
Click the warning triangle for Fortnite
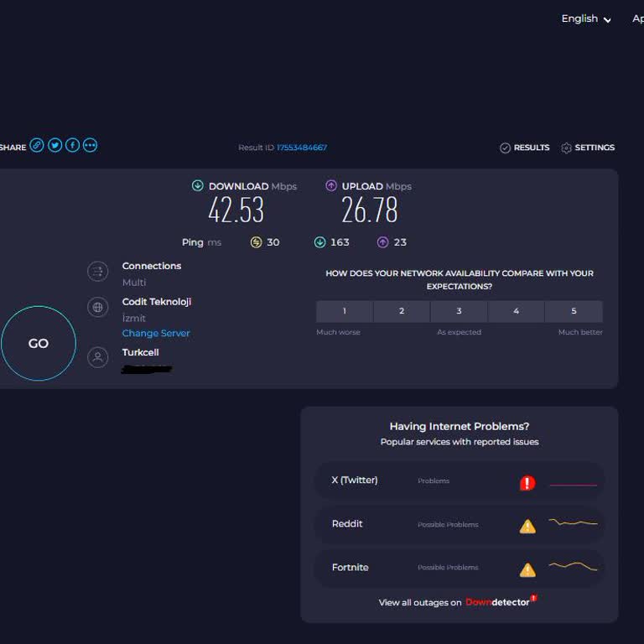tap(527, 569)
